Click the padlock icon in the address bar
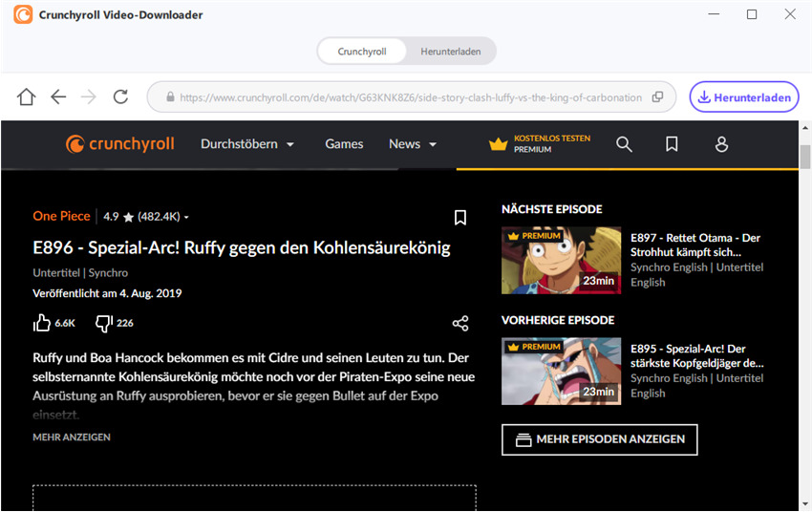Screen dimensions: 812x512 170,96
